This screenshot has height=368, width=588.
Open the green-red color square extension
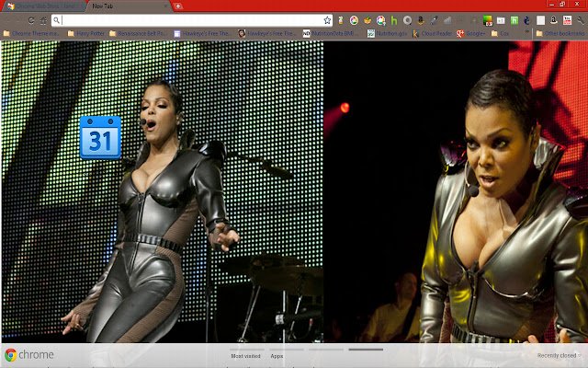pyautogui.click(x=487, y=20)
